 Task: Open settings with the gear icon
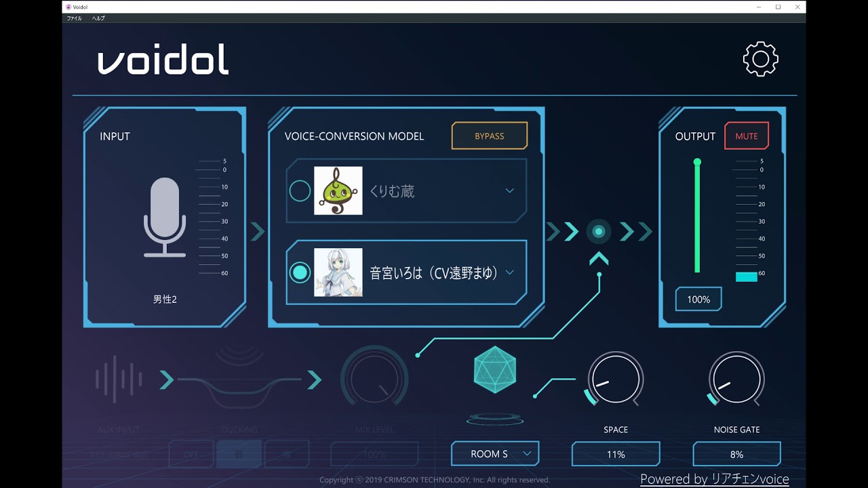pyautogui.click(x=760, y=59)
